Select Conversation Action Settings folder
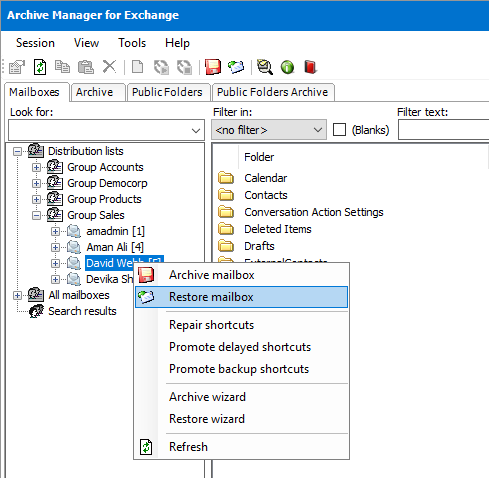 (314, 212)
